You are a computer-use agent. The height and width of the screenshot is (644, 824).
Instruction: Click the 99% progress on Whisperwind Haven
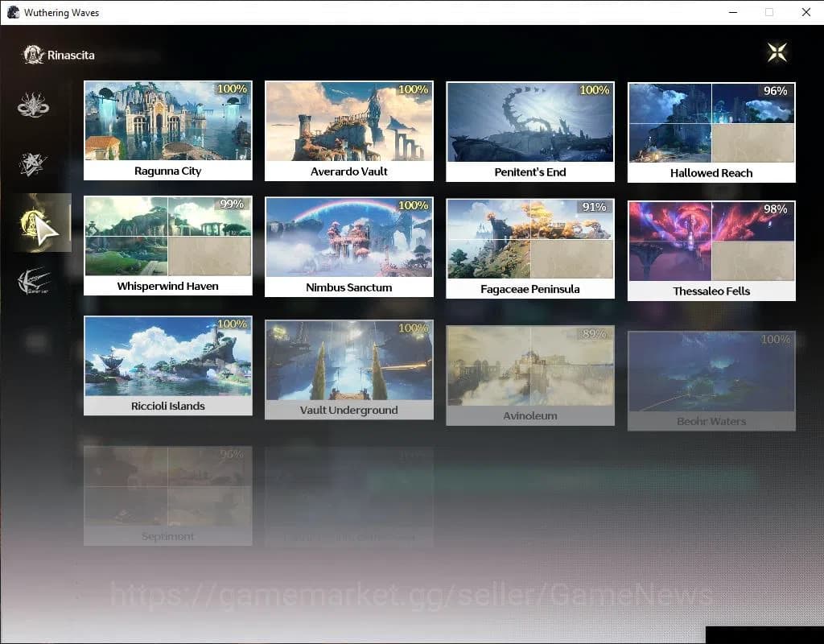click(x=232, y=204)
